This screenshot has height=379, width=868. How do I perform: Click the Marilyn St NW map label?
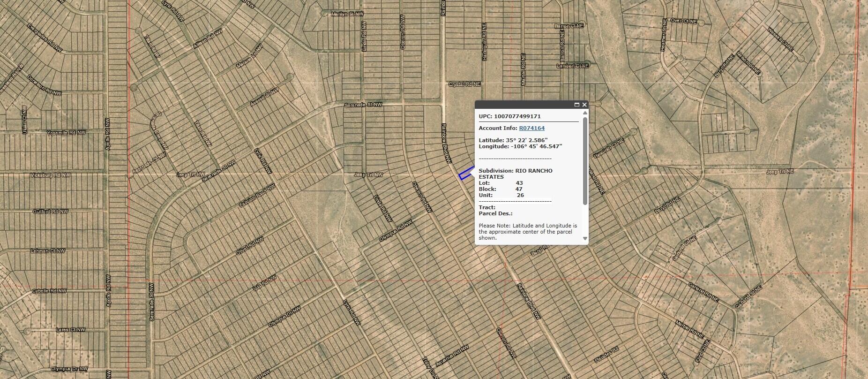347,15
